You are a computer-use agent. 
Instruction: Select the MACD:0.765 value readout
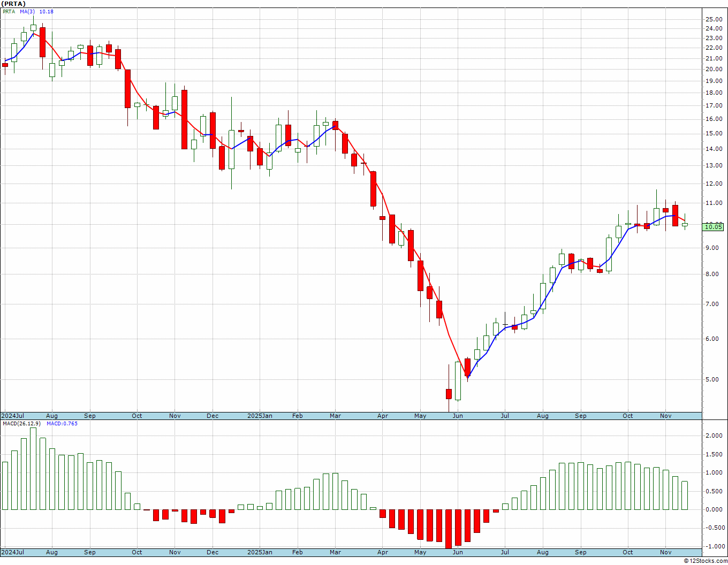(x=62, y=424)
